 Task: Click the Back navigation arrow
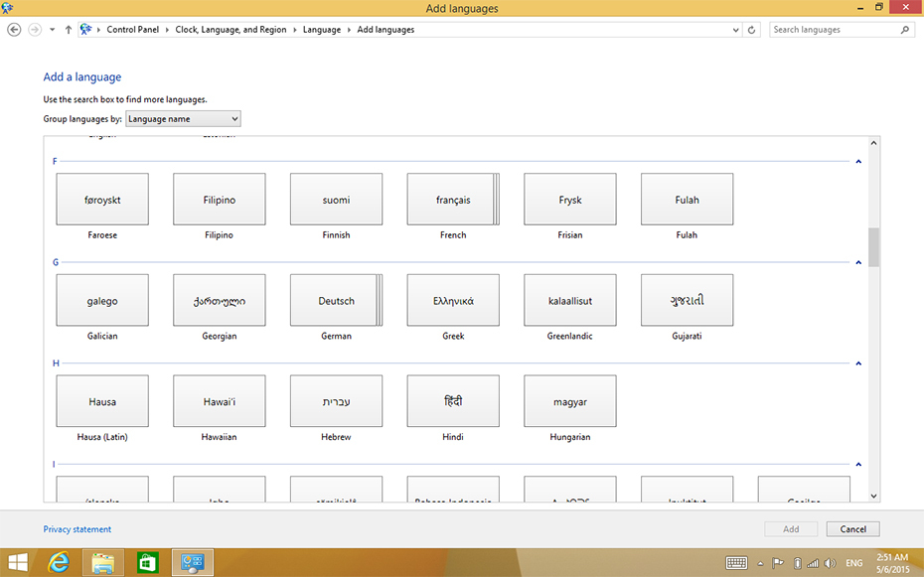click(x=14, y=30)
